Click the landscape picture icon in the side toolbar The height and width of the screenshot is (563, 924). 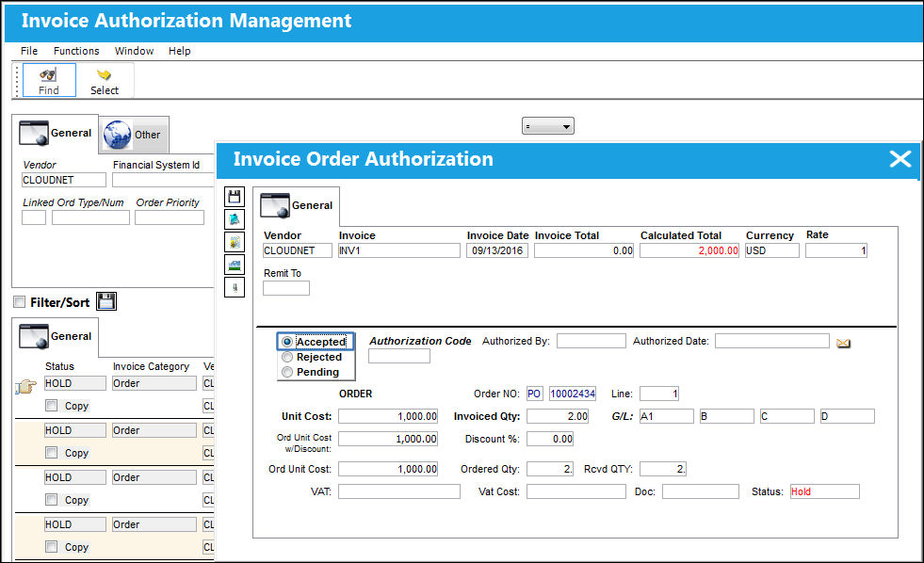pyautogui.click(x=235, y=265)
